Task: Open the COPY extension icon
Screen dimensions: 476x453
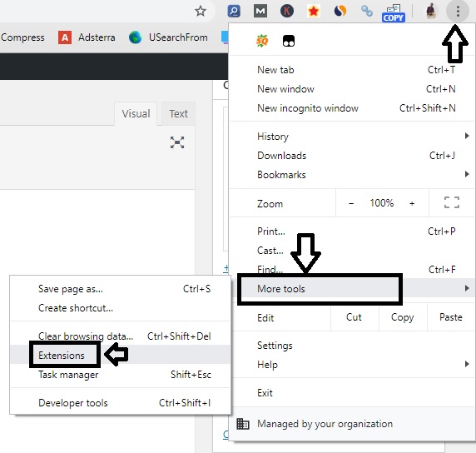Action: (393, 13)
